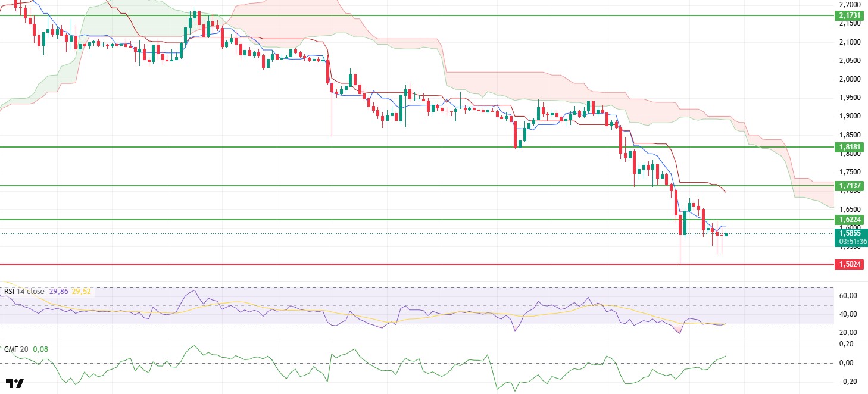868x394 pixels.
Task: Open the RSI 14 close indicator label
Action: [x=25, y=291]
